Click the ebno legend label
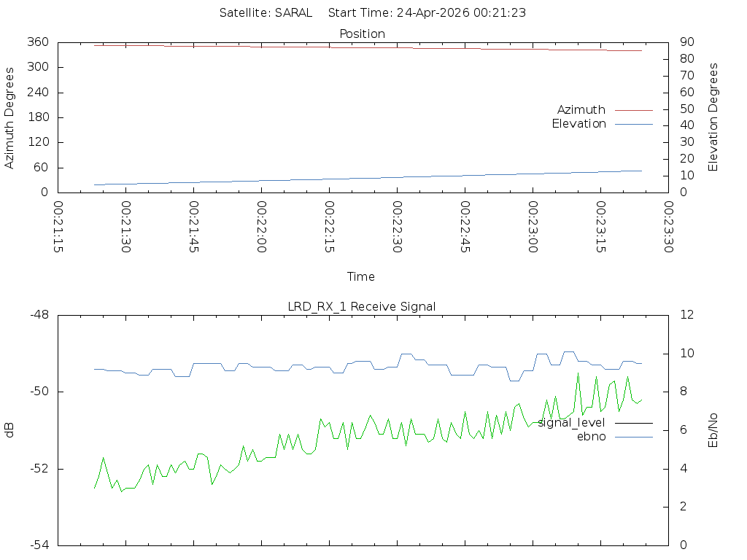Viewport: 747px width, 560px height. [x=591, y=436]
